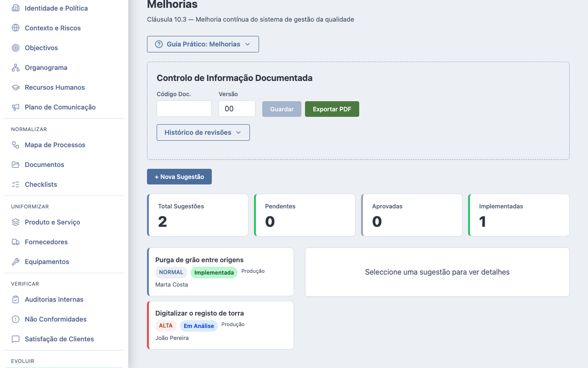Click the Contexto e Riscos globe icon

tap(16, 28)
